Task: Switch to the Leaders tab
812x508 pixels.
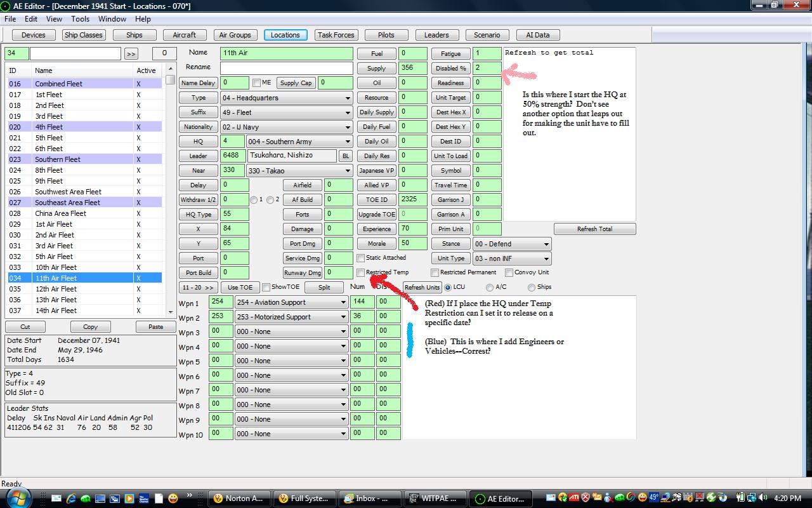Action: (436, 35)
